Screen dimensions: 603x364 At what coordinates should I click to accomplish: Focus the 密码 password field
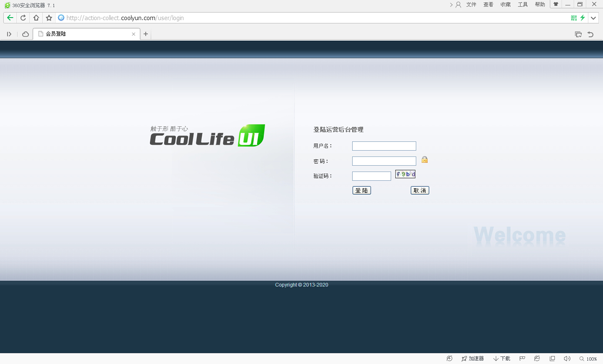(x=384, y=161)
